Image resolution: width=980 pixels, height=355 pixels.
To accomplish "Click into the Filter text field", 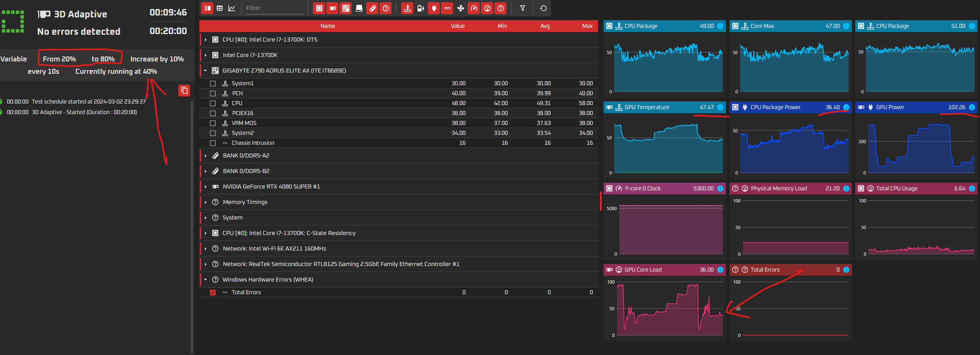I will [x=275, y=8].
